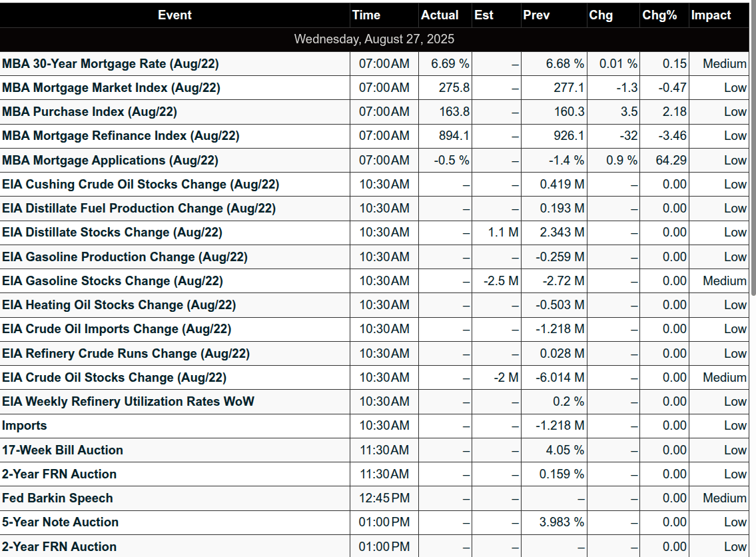Click the -0.503 M previous value

coord(560,304)
